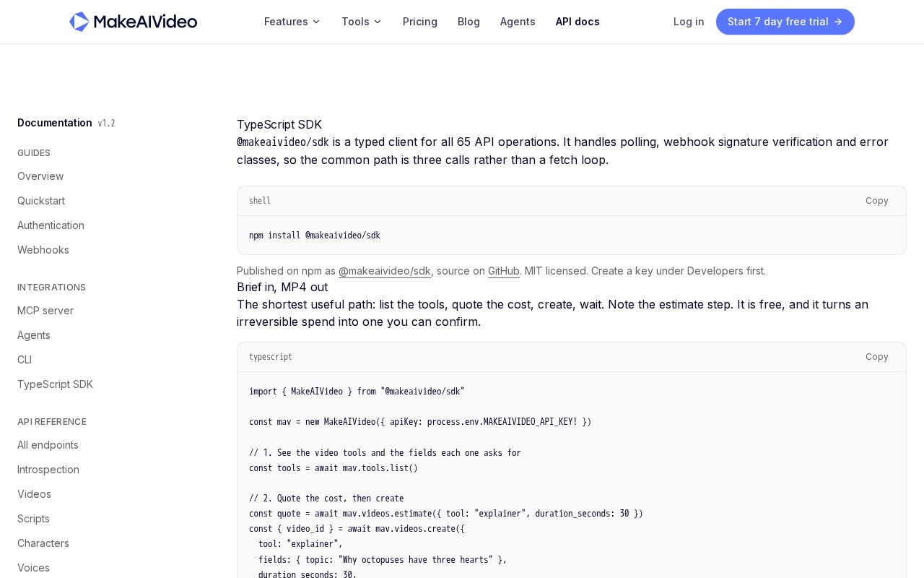924x578 pixels.
Task: Go to the Introspection reference
Action: 48,470
